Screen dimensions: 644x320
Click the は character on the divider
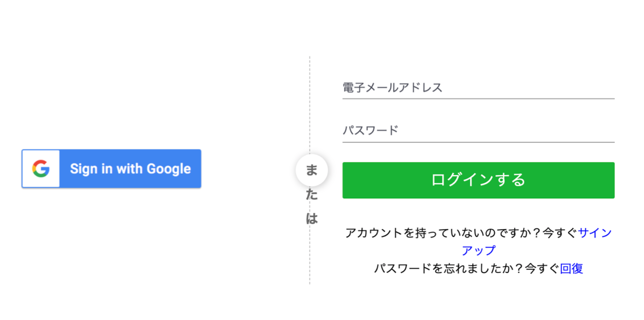[x=312, y=218]
